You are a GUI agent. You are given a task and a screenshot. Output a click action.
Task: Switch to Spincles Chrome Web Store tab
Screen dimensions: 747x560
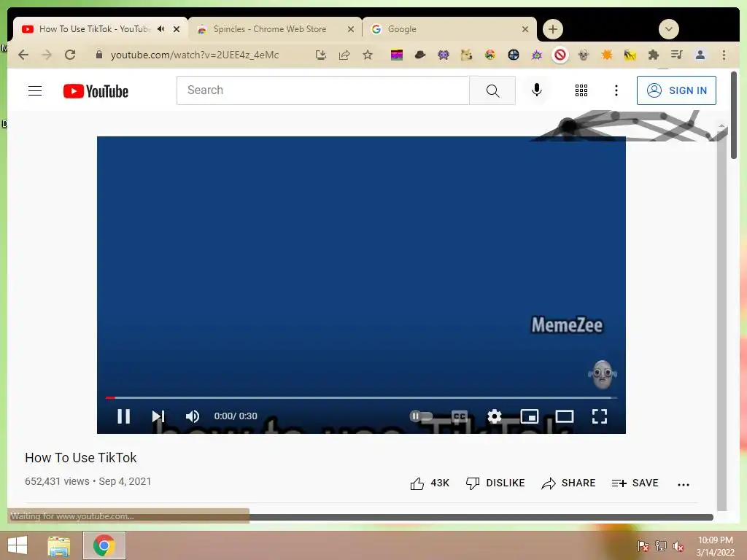coord(270,29)
